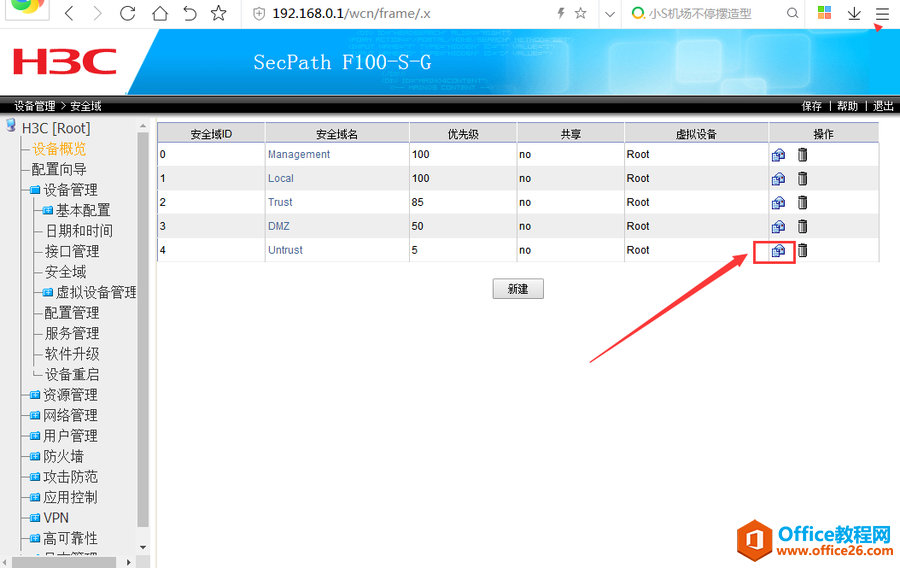
Task: Open the browser home page
Action: coord(160,13)
